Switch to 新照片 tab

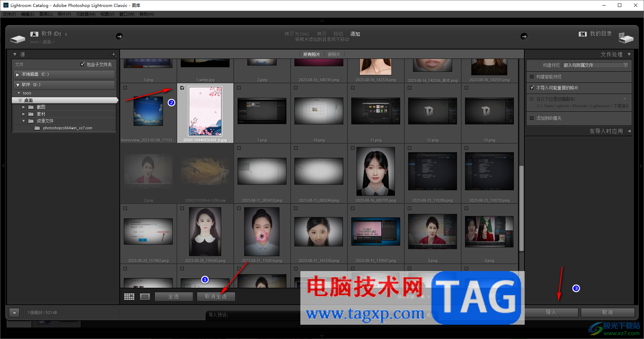click(334, 54)
